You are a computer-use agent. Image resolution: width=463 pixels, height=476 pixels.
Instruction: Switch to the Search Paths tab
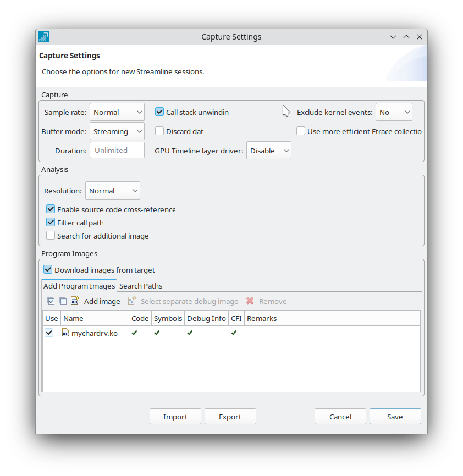pyautogui.click(x=140, y=285)
